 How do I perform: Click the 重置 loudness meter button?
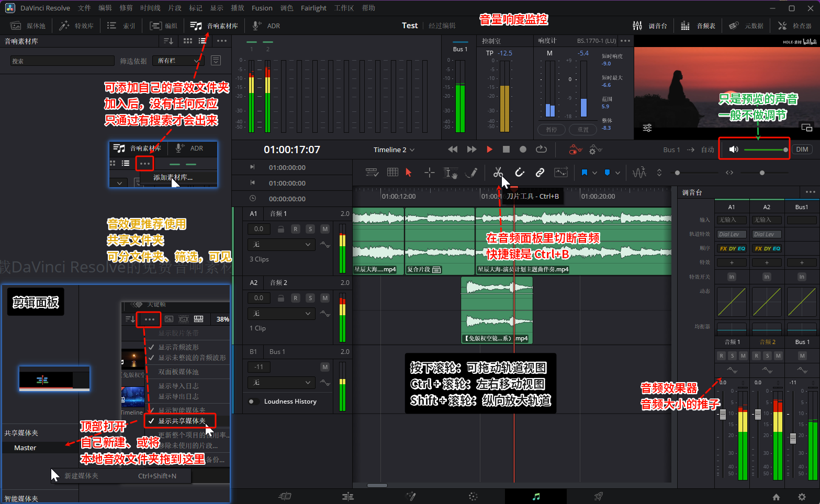(583, 129)
